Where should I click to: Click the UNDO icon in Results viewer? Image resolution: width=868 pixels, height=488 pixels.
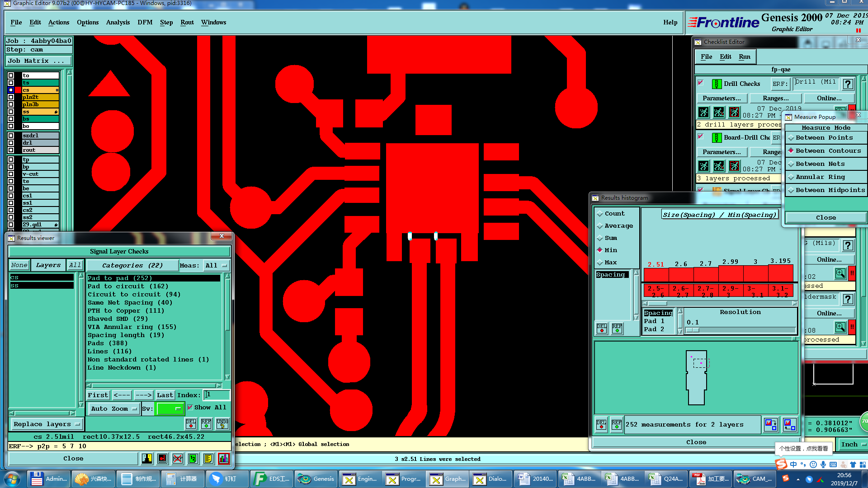point(222,423)
